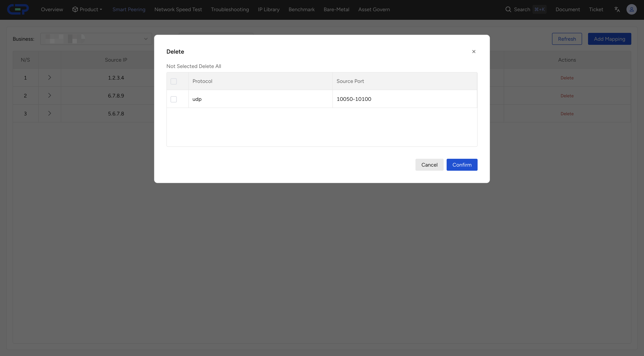Open the Ticket link
The width and height of the screenshot is (644, 356).
tap(596, 10)
